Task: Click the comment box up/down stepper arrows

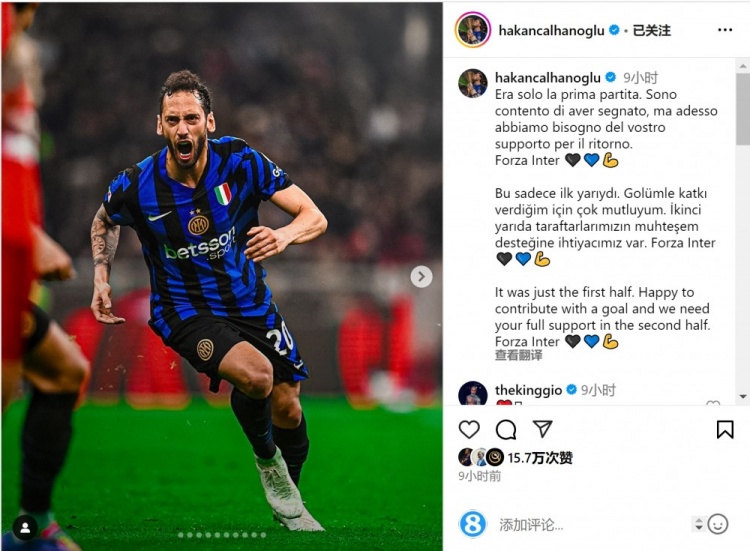Action: tap(698, 524)
